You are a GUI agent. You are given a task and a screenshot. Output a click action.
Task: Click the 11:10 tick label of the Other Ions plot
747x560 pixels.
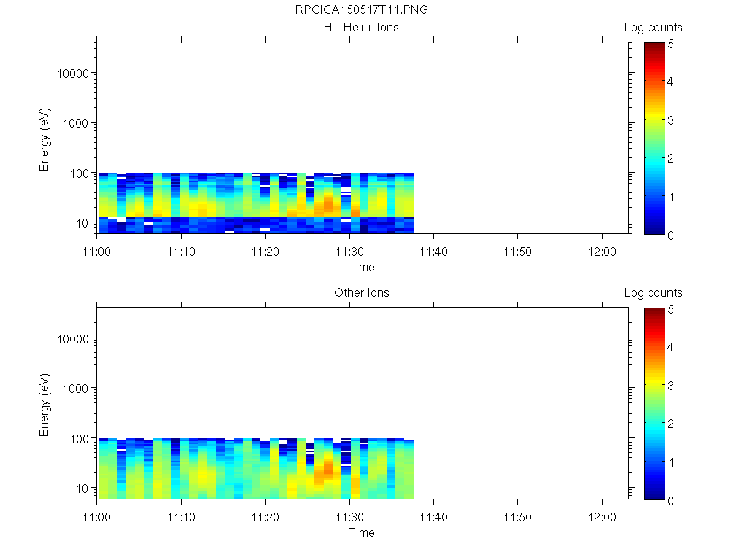(x=181, y=517)
